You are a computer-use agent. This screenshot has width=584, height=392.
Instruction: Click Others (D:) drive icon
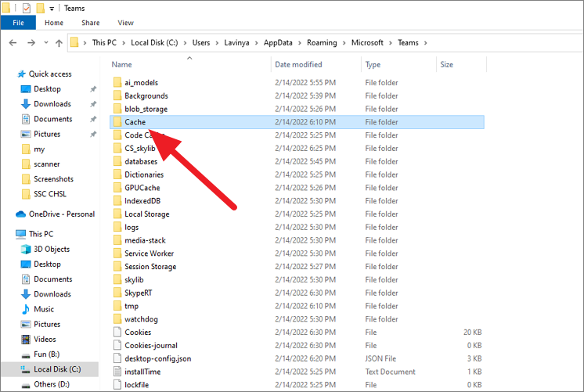click(26, 385)
